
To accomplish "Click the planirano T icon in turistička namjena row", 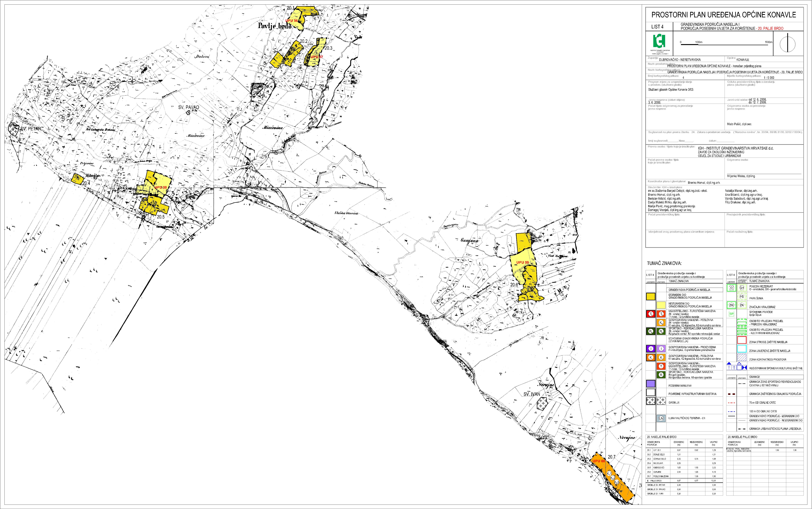I will click(661, 366).
